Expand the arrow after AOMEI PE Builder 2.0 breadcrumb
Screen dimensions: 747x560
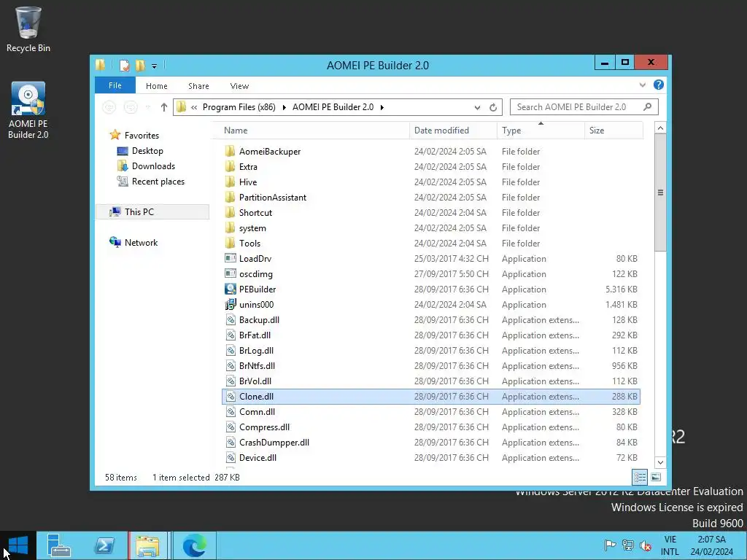382,108
